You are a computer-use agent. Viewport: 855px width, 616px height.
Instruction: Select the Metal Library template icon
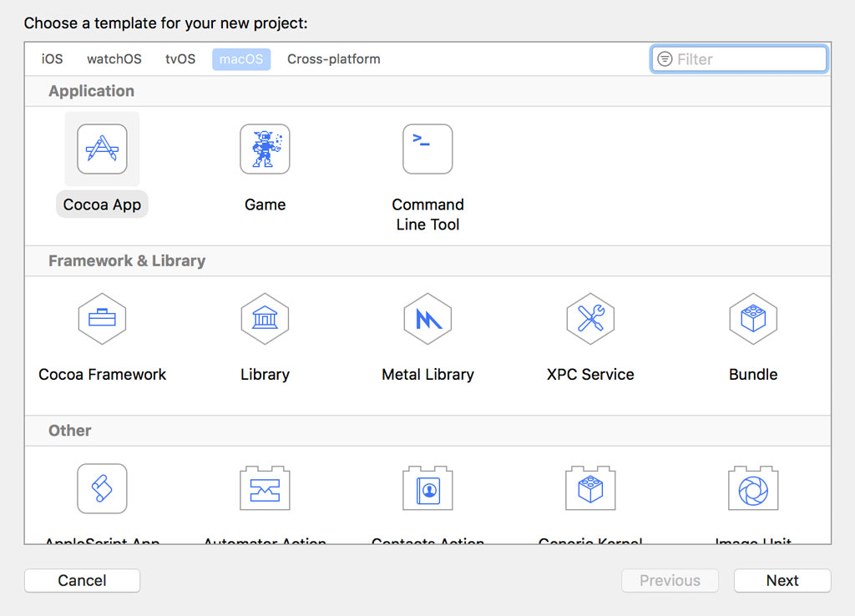pos(427,319)
